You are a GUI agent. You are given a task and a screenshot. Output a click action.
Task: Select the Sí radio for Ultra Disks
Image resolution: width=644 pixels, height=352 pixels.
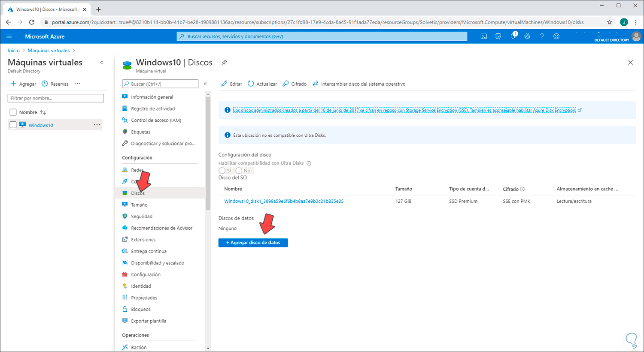pyautogui.click(x=222, y=171)
